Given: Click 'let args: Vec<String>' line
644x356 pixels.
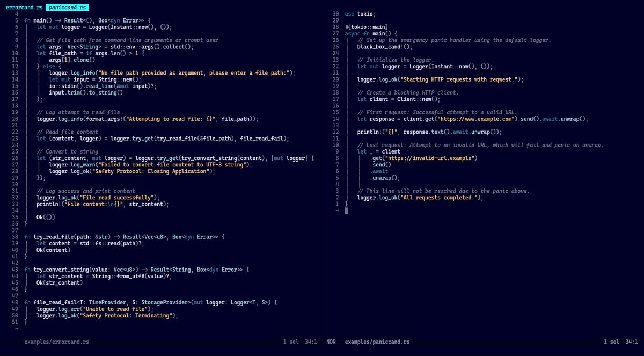Looking at the screenshot, I should (115, 47).
